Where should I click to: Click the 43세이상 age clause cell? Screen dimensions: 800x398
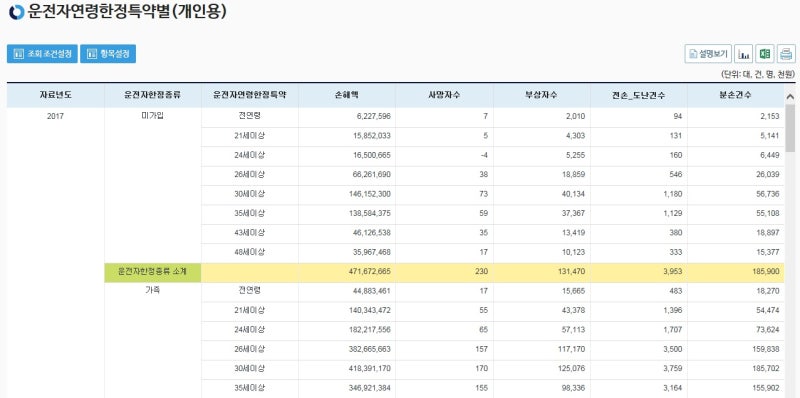tap(250, 233)
